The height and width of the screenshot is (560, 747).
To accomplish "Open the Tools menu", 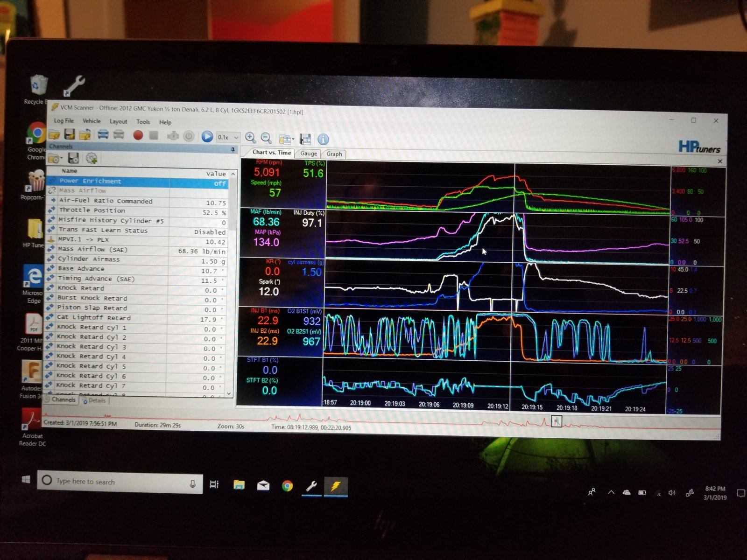I will point(143,122).
